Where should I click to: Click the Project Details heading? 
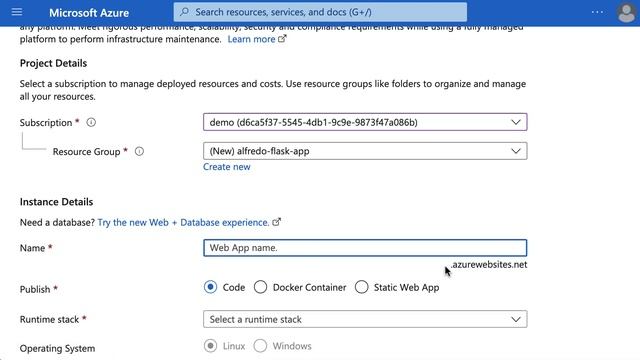click(x=53, y=63)
